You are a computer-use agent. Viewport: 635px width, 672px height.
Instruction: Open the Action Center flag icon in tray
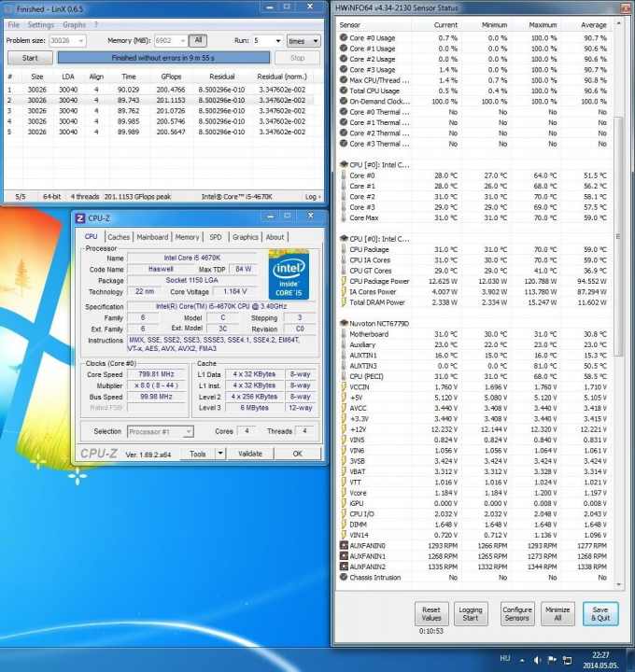pos(552,660)
